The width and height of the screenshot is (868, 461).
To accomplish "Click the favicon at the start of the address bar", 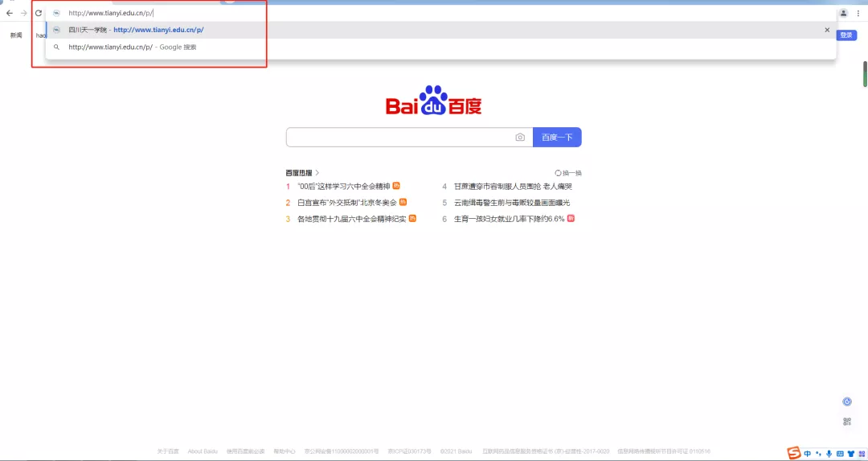I will point(56,14).
